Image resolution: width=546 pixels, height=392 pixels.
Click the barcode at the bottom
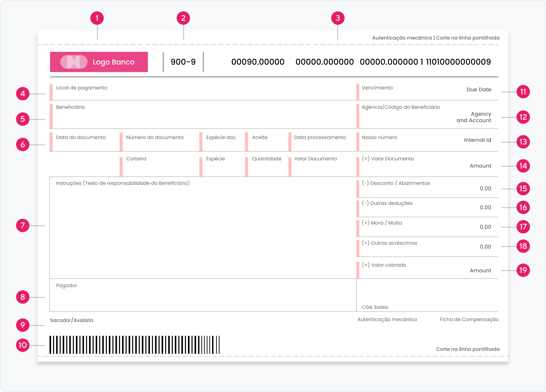coord(134,345)
